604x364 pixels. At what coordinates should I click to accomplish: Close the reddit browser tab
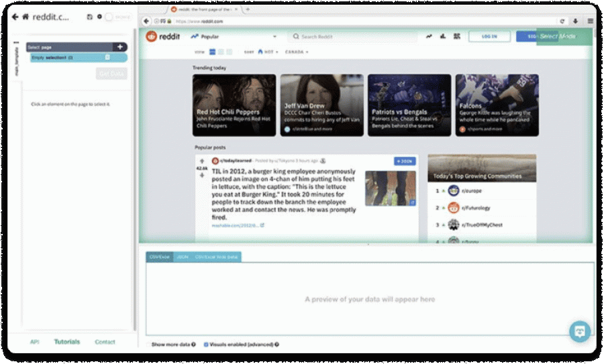(236, 9)
